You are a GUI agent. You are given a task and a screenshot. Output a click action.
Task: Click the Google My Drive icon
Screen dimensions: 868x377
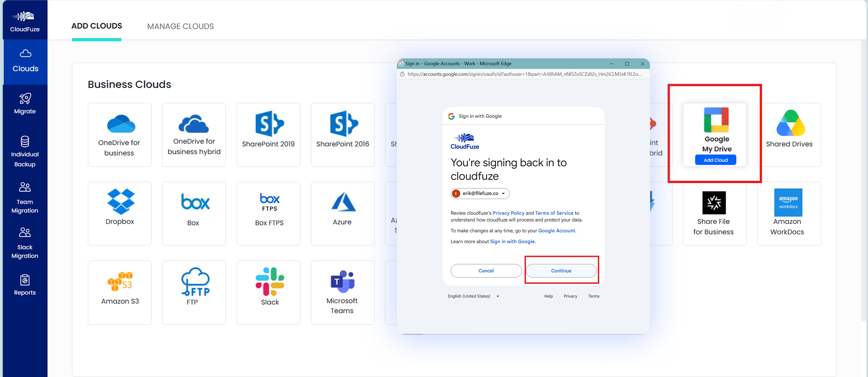click(x=716, y=120)
